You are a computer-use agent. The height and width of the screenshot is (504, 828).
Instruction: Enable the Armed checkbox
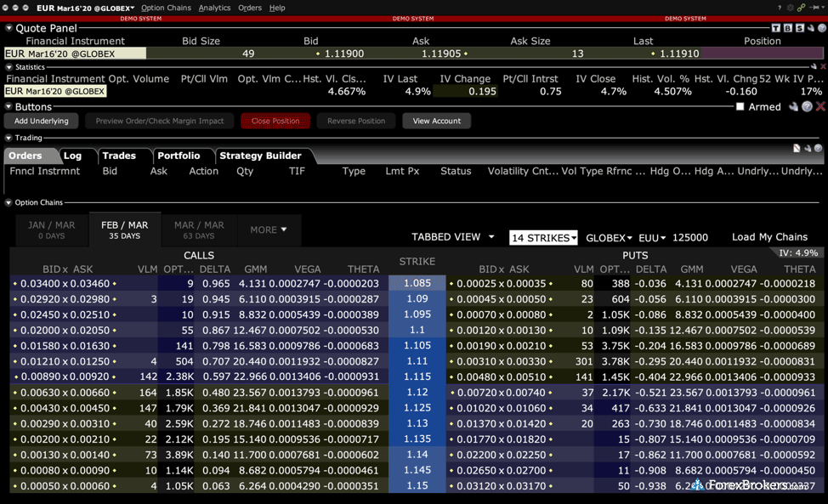click(x=740, y=107)
